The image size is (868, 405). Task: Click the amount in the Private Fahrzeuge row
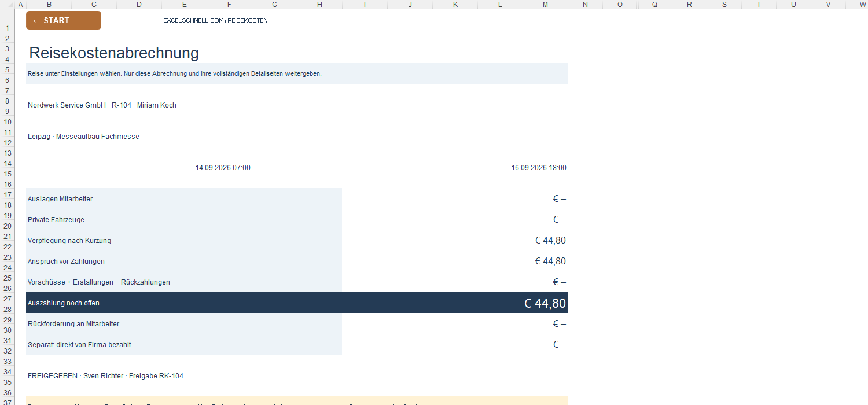point(559,220)
